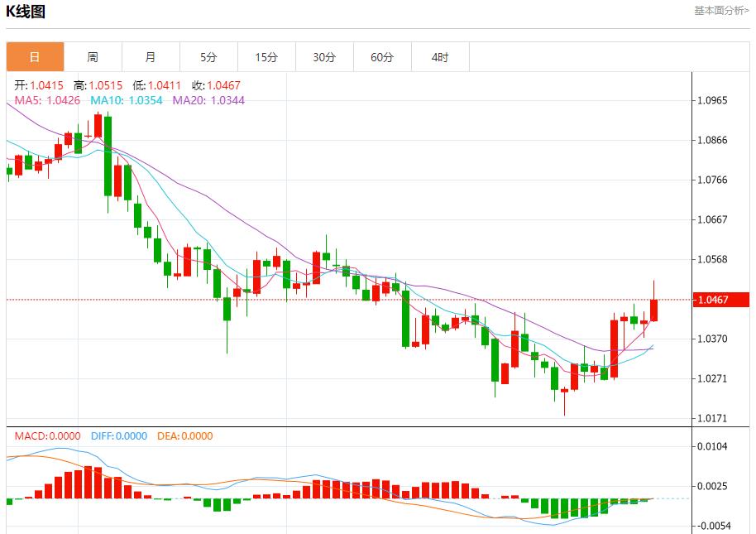Click the DEA value label
Viewport: 756px width, 534px height.
tap(184, 435)
